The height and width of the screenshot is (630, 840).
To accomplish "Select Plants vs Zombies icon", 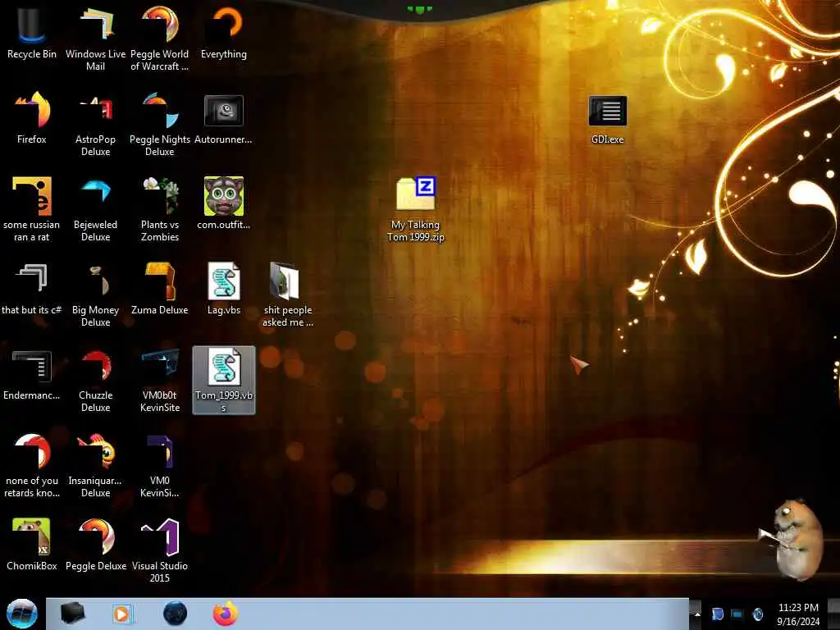I will coord(160,209).
